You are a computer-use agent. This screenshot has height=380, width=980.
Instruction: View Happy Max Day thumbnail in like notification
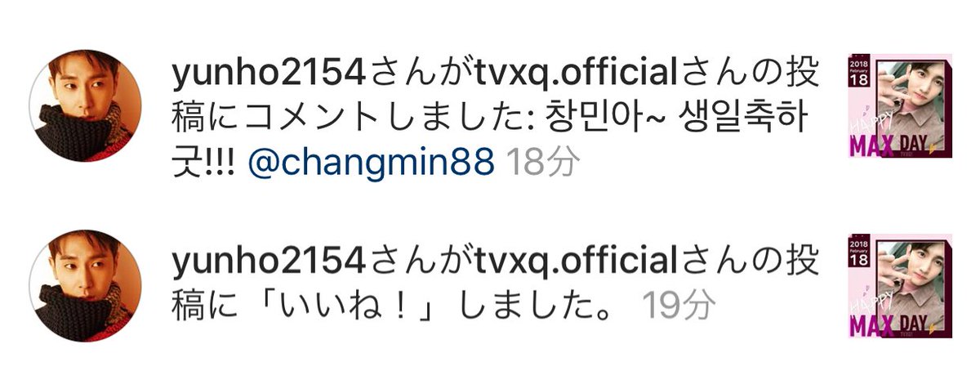tap(900, 286)
